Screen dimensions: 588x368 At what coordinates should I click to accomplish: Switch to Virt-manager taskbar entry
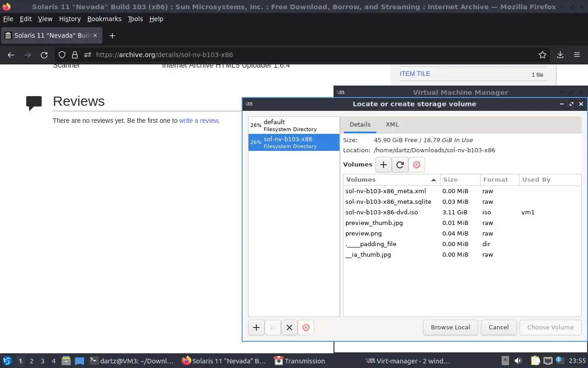(408, 361)
